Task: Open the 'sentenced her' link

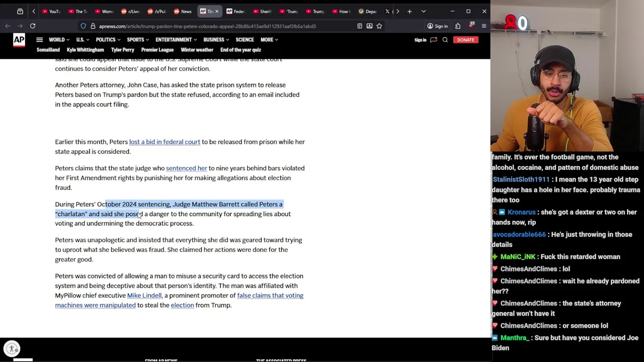Action: point(186,168)
